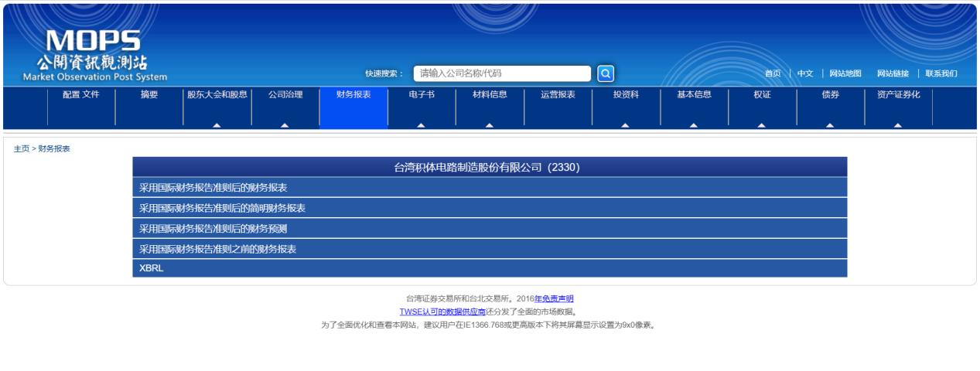Go to the 摘要 menu item
This screenshot has height=371, width=980.
(x=149, y=95)
